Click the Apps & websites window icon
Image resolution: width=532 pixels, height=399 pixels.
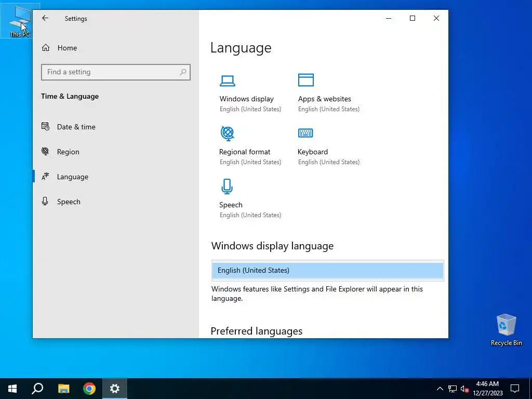click(x=305, y=80)
